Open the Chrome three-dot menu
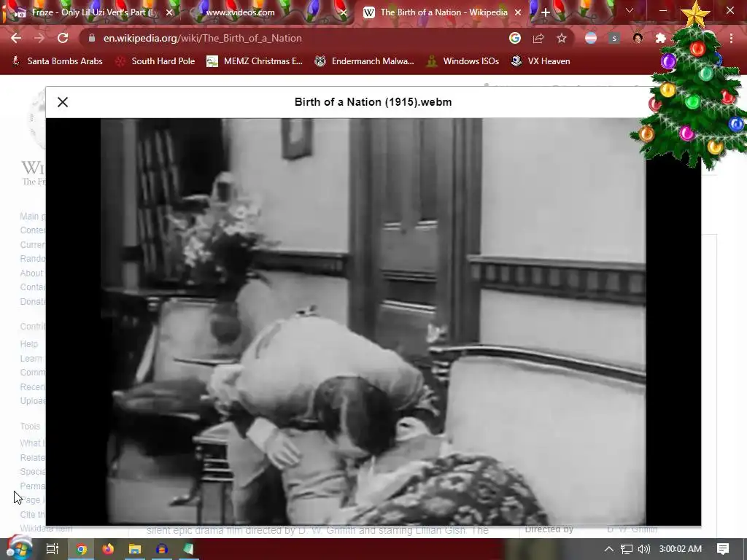This screenshot has width=747, height=560. tap(731, 38)
